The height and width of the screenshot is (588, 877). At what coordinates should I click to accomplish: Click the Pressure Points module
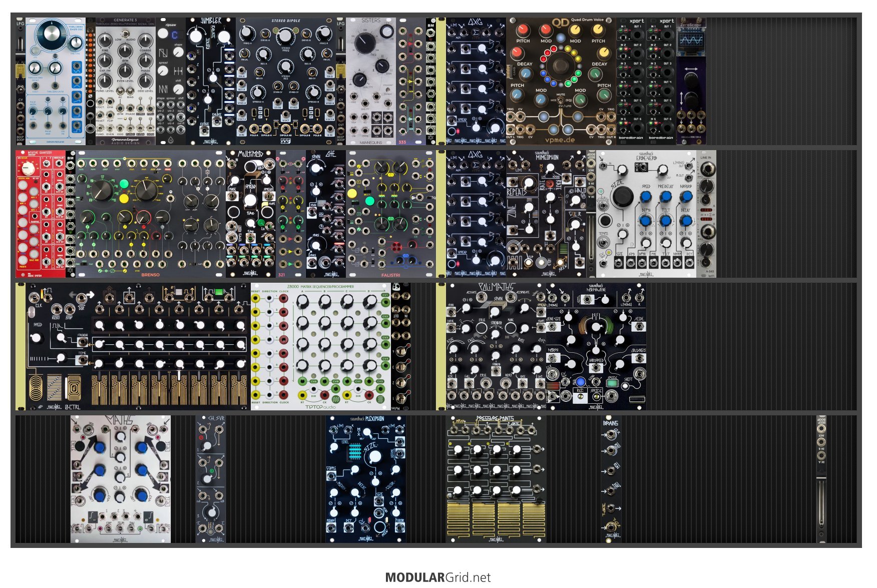pos(496,479)
